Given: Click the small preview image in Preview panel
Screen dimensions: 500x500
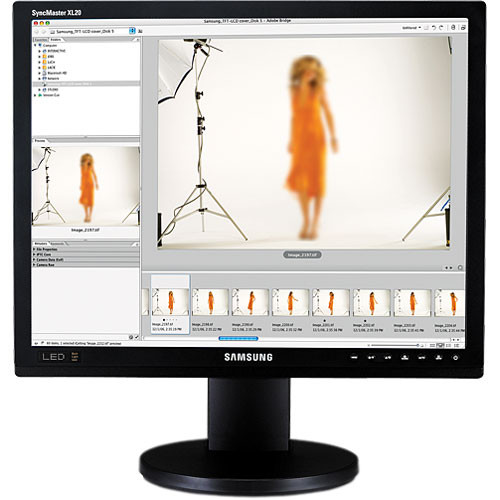Looking at the screenshot, I should (x=86, y=186).
